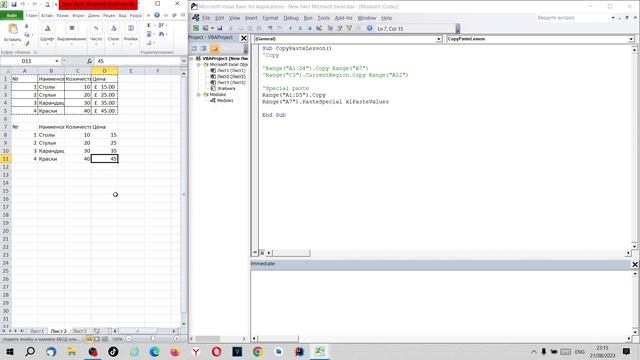Click the Excel Help blue question icon
Image resolution: width=640 pixels, height=360 pixels.
tap(157, 15)
